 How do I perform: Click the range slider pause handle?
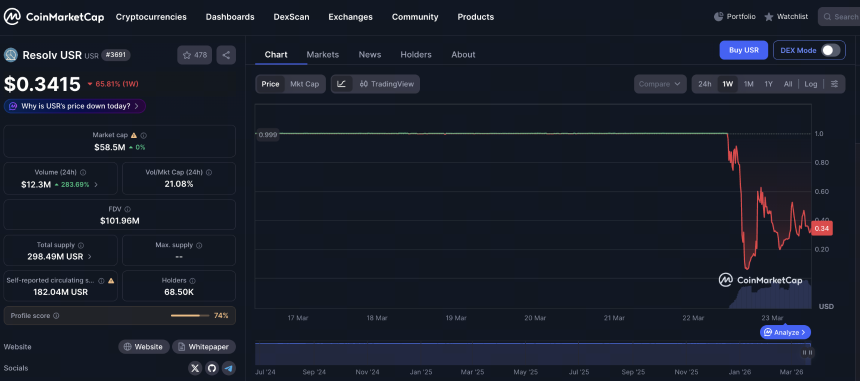[x=807, y=352]
